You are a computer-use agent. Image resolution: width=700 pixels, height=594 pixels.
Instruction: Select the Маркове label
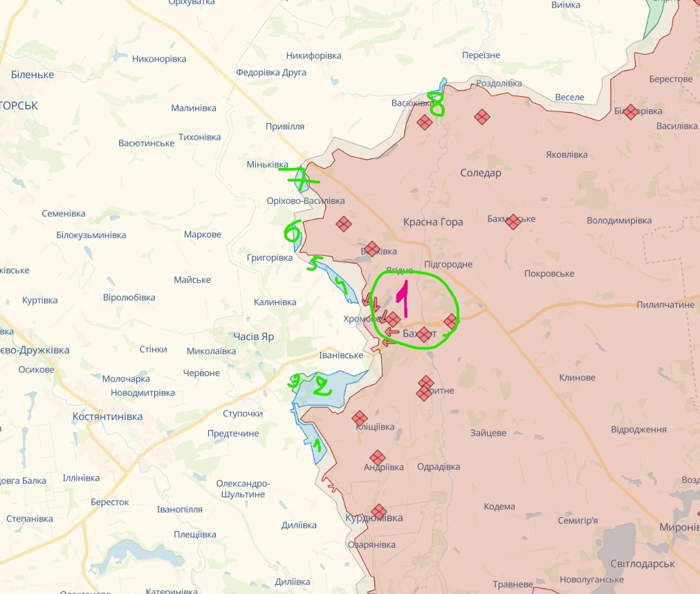tap(202, 234)
